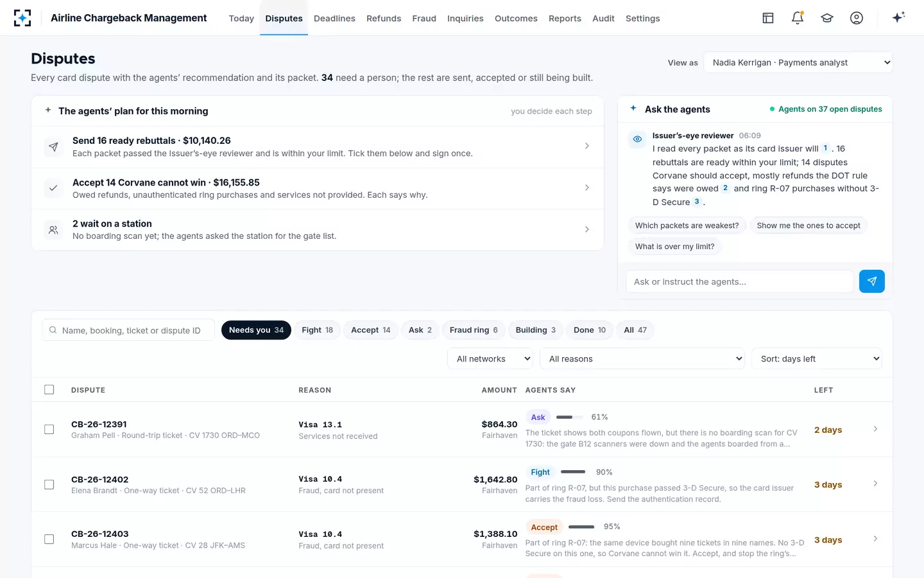Filter by Fraud ring 6 chip
Image resolution: width=924 pixels, height=578 pixels.
[474, 330]
